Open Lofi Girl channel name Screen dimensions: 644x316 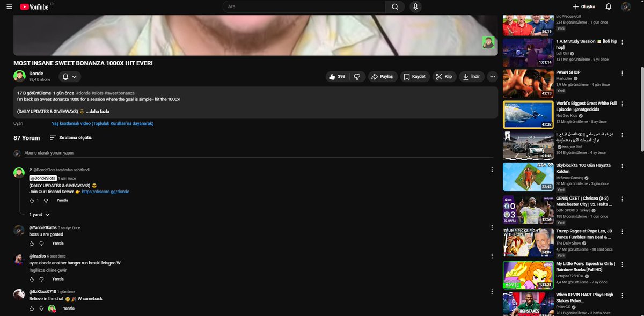coord(562,54)
